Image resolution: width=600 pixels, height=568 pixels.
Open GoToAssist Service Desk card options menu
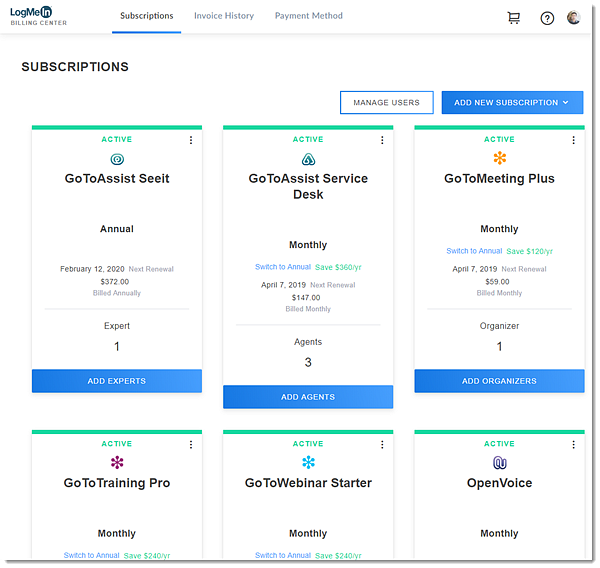click(x=382, y=140)
